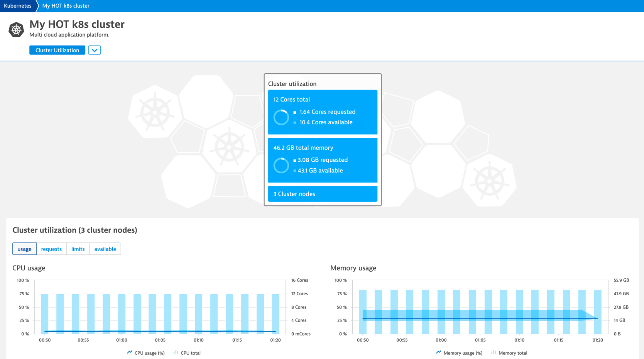This screenshot has height=359, width=644.
Task: Click the 16 Cores axis label
Action: (299, 280)
